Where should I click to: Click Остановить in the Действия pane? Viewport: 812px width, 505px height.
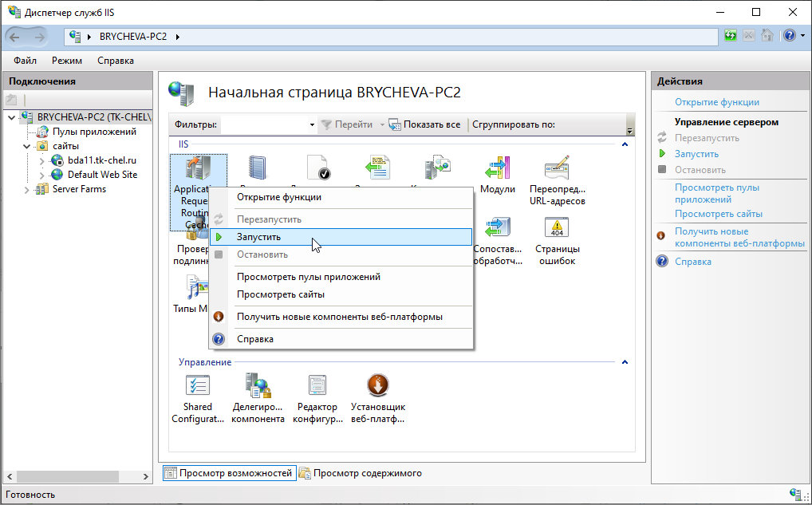700,170
